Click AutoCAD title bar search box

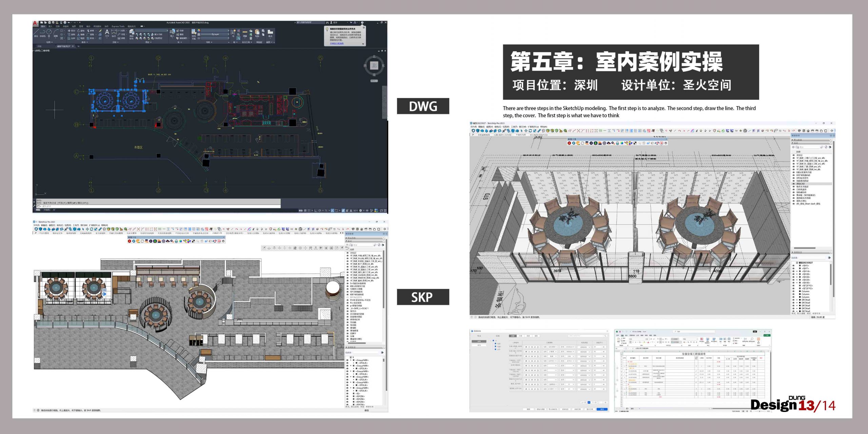tap(310, 23)
